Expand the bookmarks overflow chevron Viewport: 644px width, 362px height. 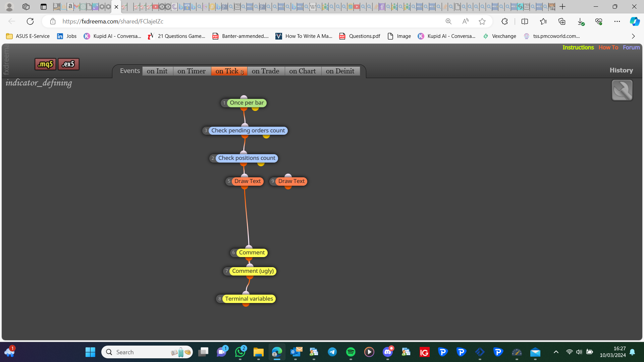point(633,36)
